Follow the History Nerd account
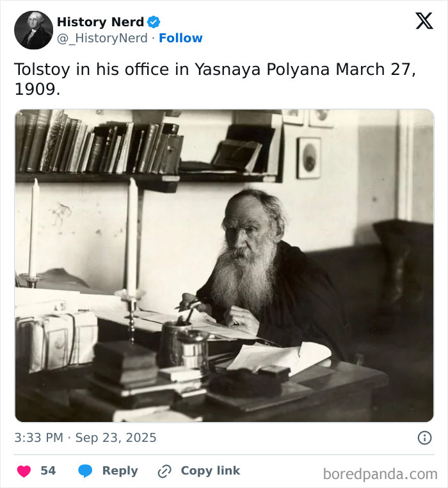This screenshot has height=488, width=448. pyautogui.click(x=180, y=38)
